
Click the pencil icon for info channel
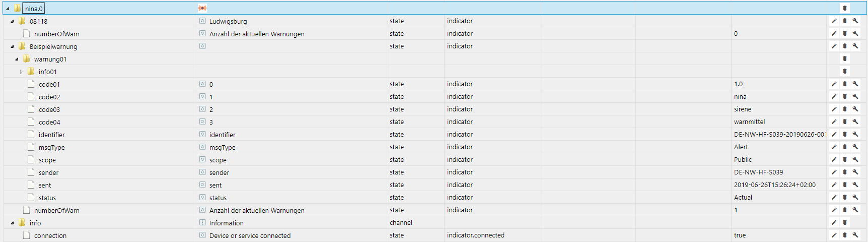click(834, 223)
